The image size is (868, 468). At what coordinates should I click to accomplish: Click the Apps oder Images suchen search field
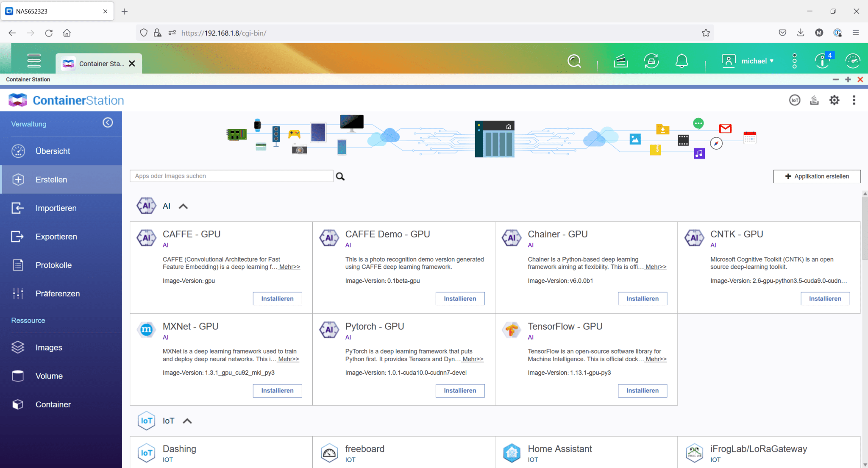(231, 175)
